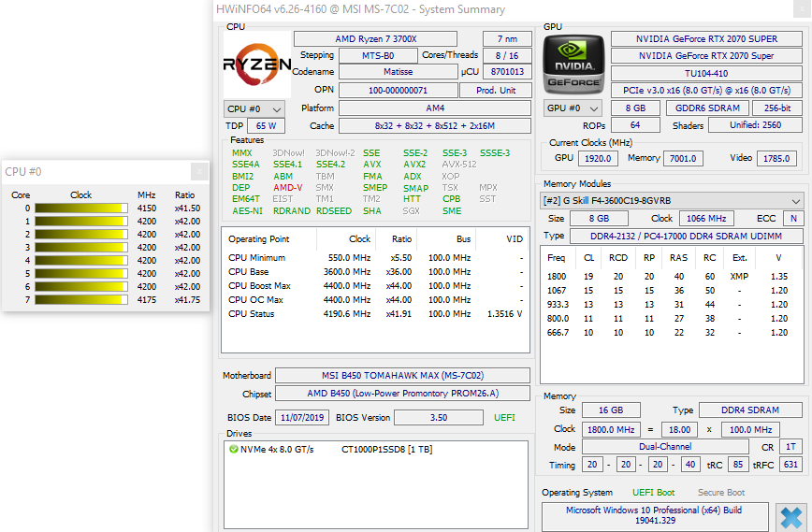Click Core 0 clock bar in CPU #0 window
This screenshot has width=812, height=532.
pos(81,208)
